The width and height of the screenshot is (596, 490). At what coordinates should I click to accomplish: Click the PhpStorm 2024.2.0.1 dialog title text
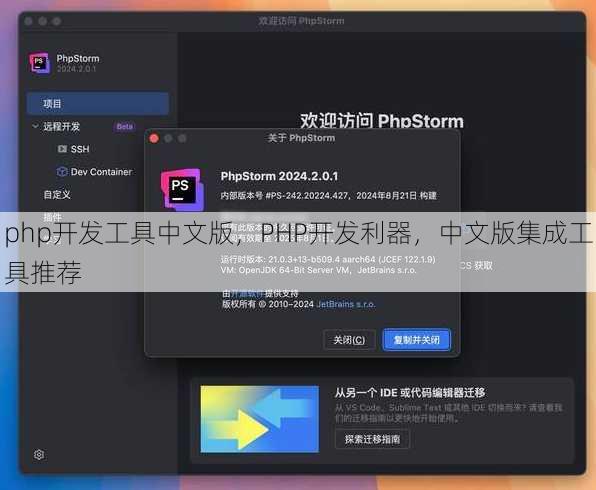coord(279,176)
